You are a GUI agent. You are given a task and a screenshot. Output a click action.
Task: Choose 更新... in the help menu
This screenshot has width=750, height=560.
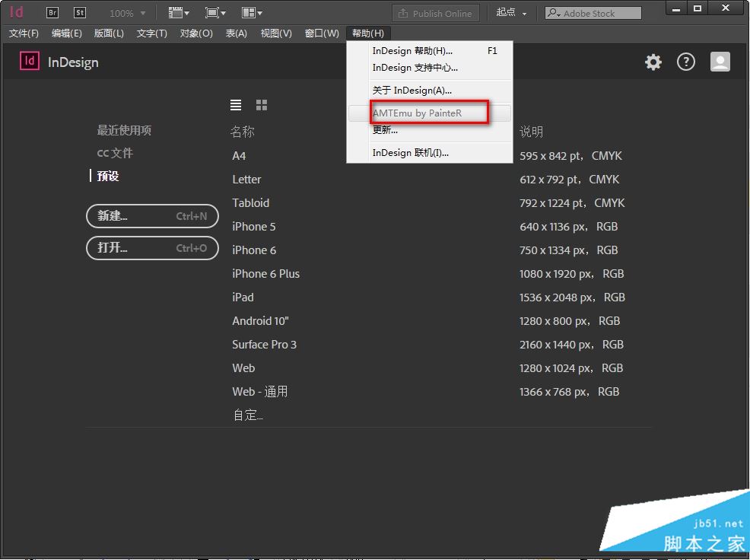pos(430,129)
